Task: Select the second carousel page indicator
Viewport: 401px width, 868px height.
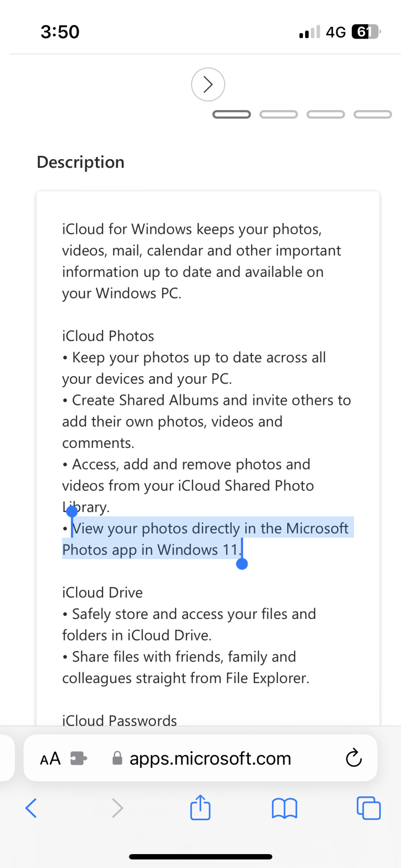Action: pos(279,115)
